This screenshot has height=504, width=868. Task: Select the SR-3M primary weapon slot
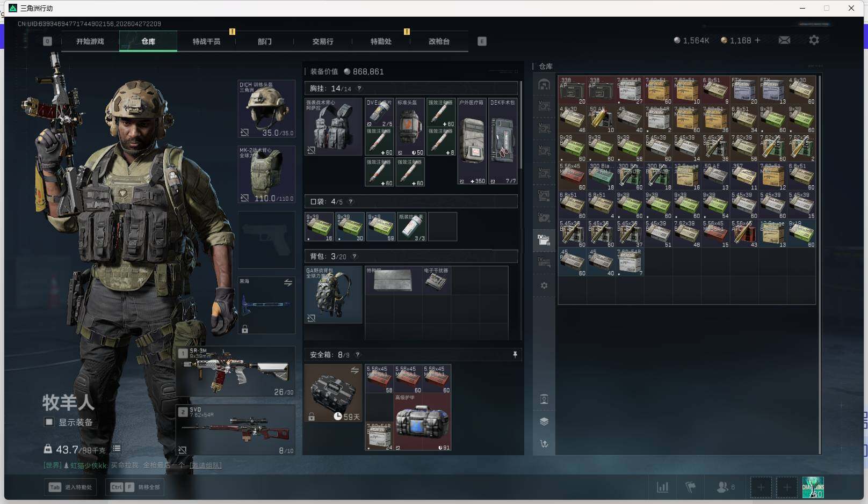pyautogui.click(x=236, y=371)
